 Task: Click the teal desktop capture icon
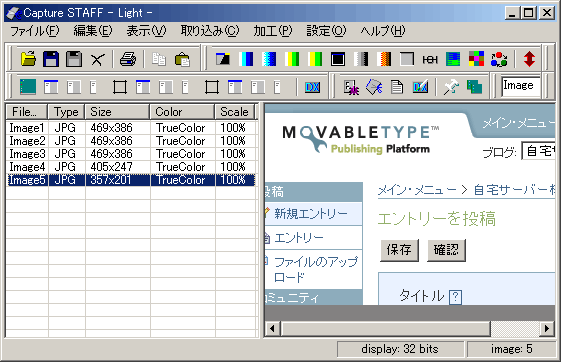[28, 87]
